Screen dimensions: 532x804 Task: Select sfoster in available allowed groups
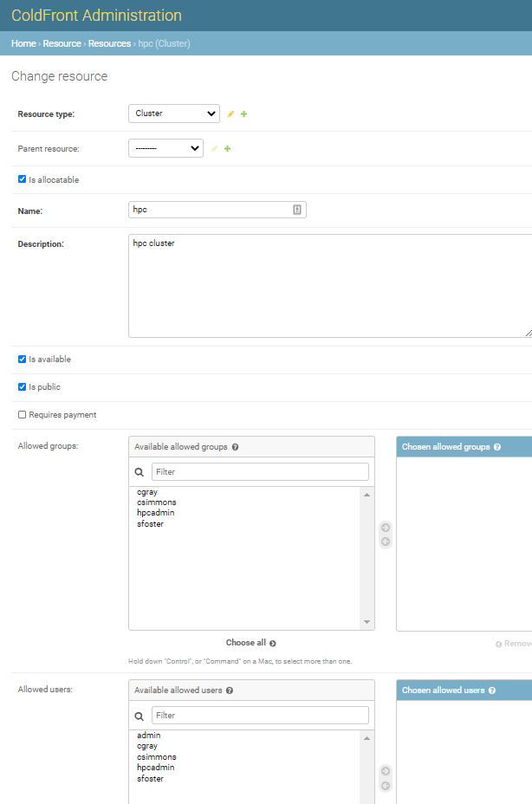coord(150,524)
